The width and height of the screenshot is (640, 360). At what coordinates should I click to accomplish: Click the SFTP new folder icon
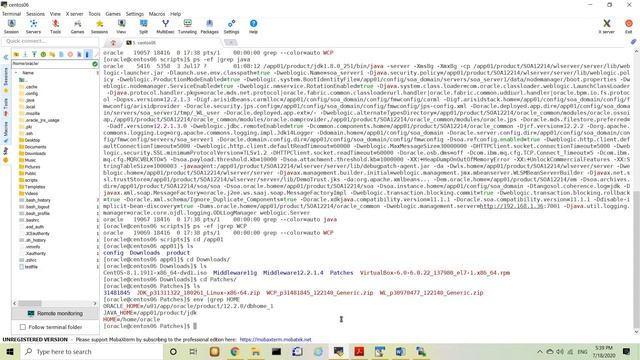tap(52, 54)
